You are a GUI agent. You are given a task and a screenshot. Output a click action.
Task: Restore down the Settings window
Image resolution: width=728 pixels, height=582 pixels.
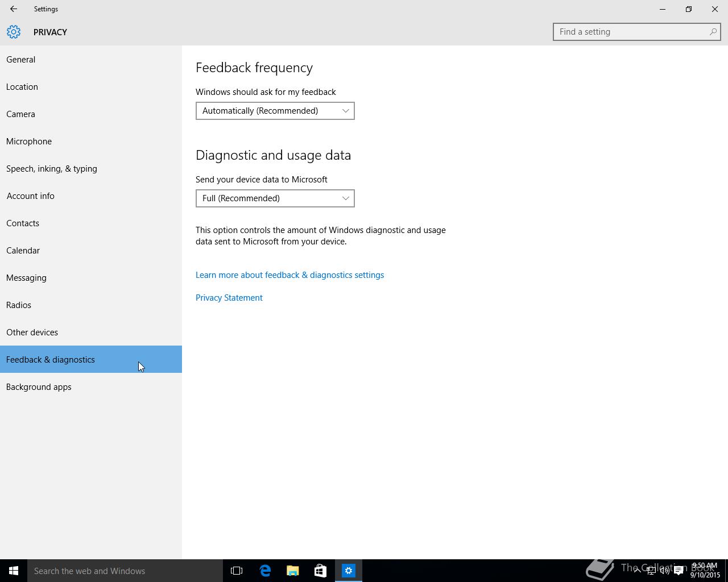click(689, 9)
